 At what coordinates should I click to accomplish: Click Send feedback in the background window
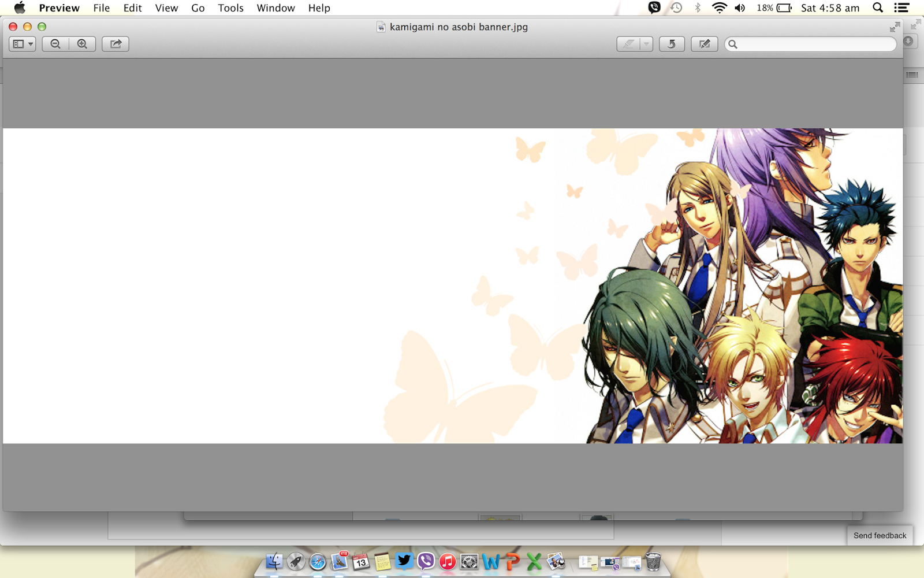click(880, 535)
